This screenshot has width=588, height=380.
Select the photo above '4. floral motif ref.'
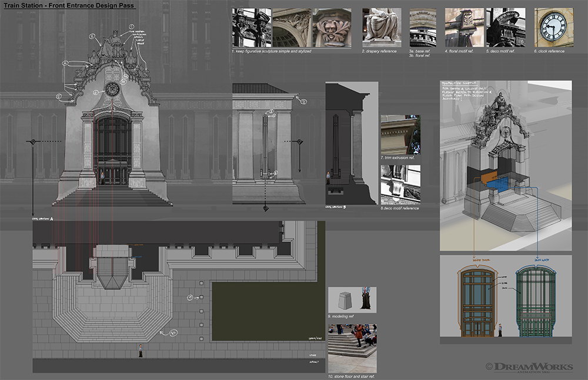[x=465, y=28]
